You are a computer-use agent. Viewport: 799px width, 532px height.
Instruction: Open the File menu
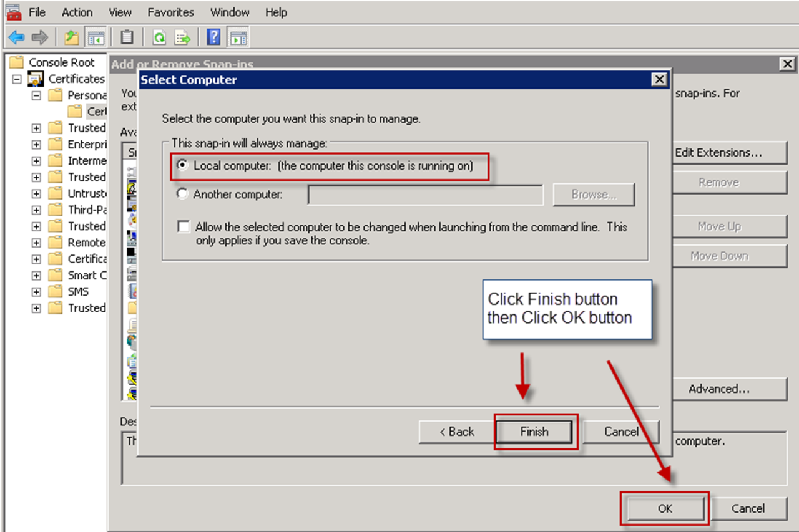point(37,12)
